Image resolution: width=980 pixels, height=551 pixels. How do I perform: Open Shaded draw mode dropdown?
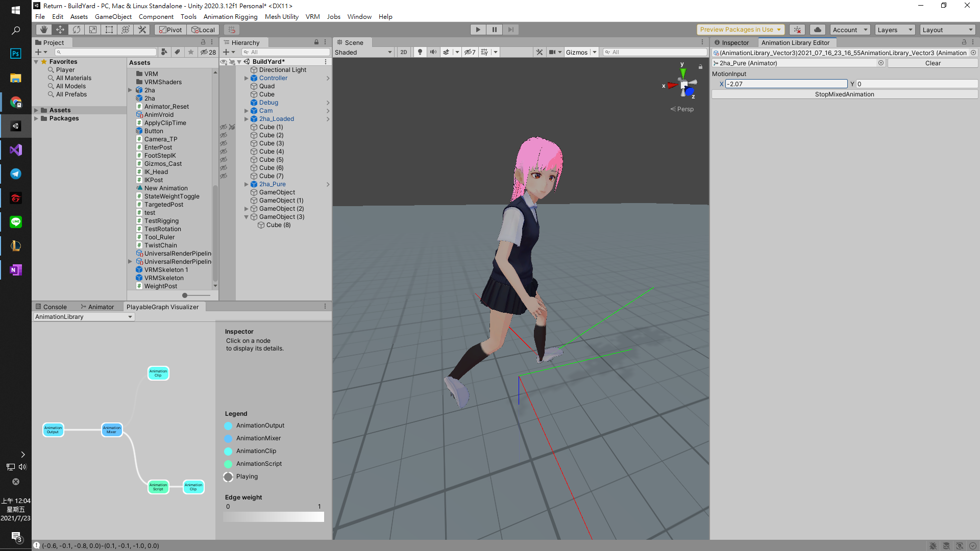click(363, 52)
